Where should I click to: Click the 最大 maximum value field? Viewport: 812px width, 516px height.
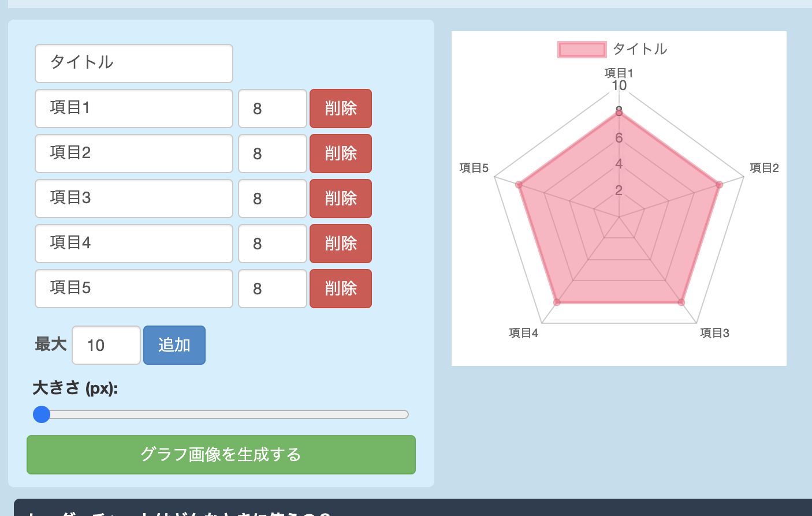point(106,345)
